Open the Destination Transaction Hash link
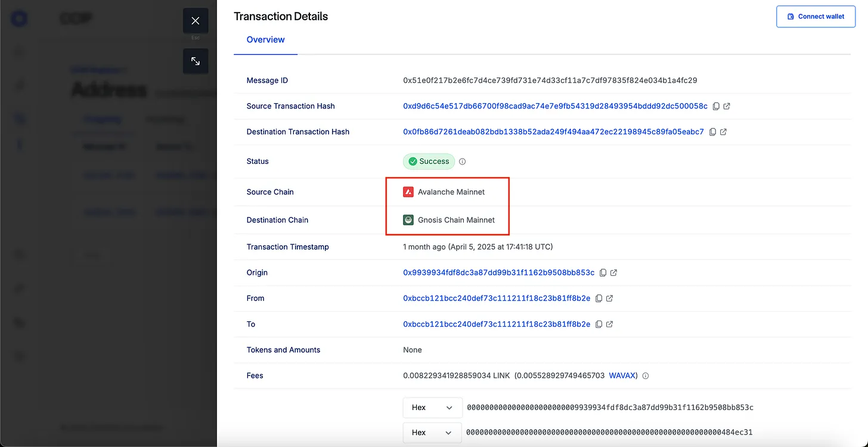868x447 pixels. [x=553, y=132]
